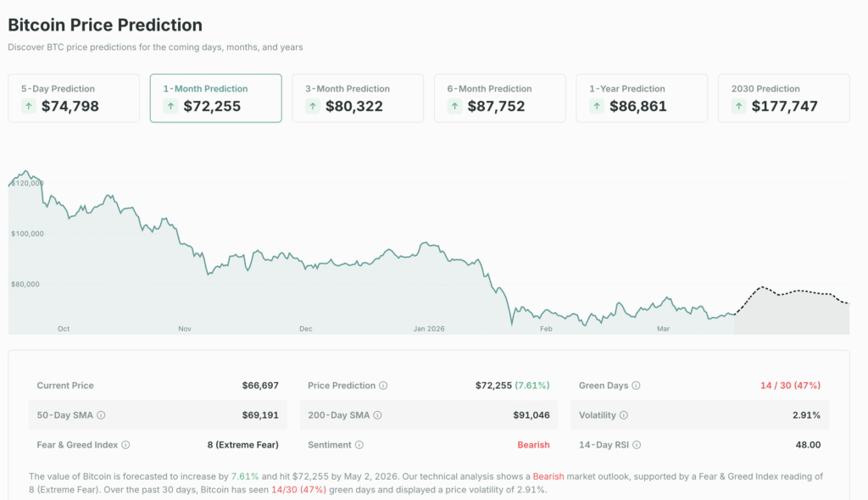Open the Green Days info icon

point(636,385)
